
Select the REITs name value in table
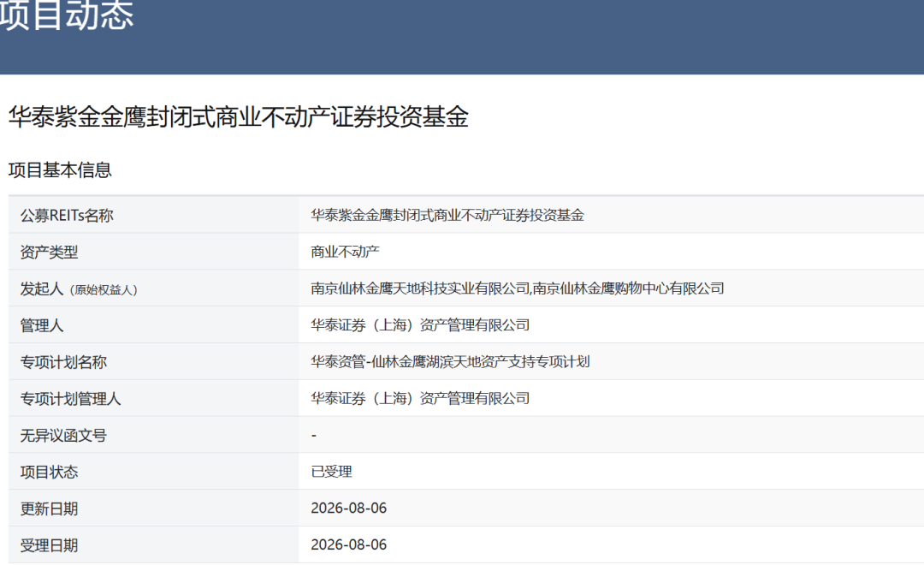point(447,215)
